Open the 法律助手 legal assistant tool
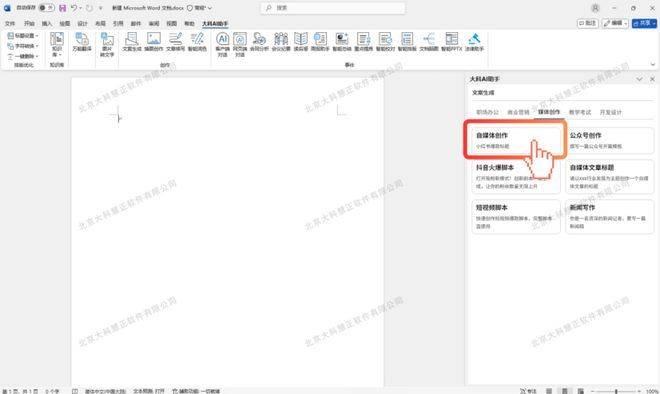 474,42
